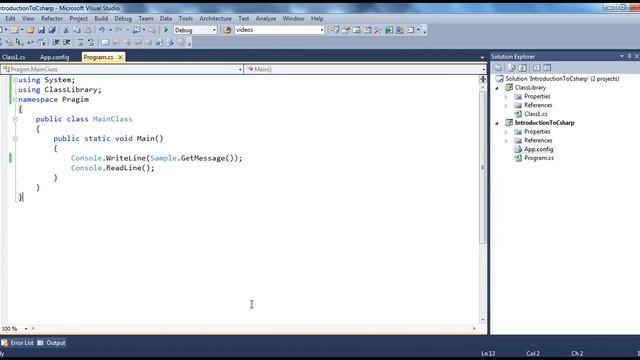The width and height of the screenshot is (640, 360).
Task: Decrease line indent toolbar icon
Action: point(56,42)
